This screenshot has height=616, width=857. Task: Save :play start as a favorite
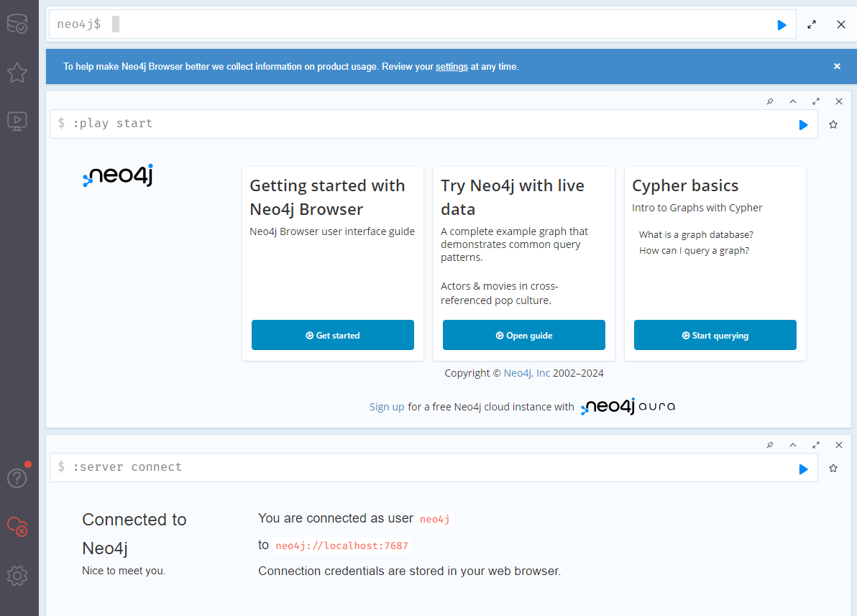click(833, 124)
